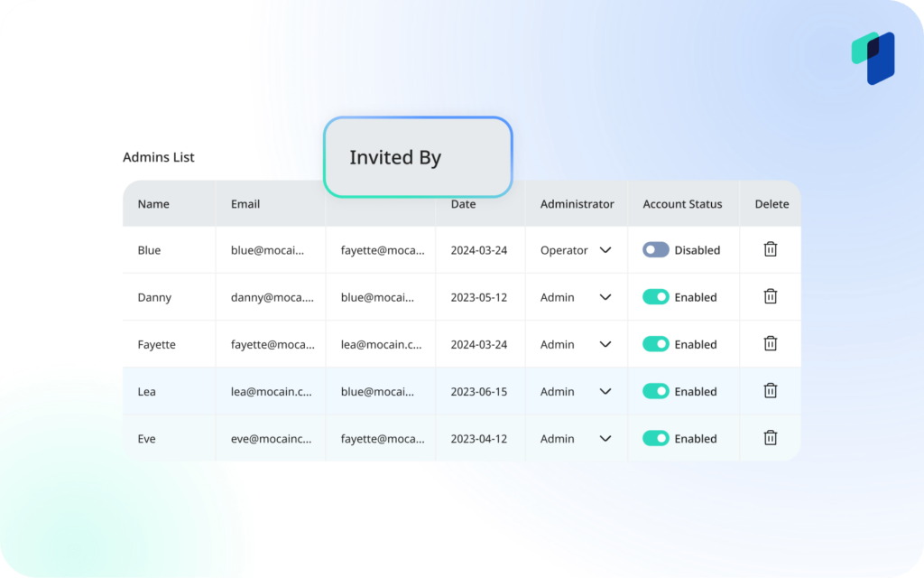Click the email danny@moca....
Screen dimensions: 924x578
point(273,297)
